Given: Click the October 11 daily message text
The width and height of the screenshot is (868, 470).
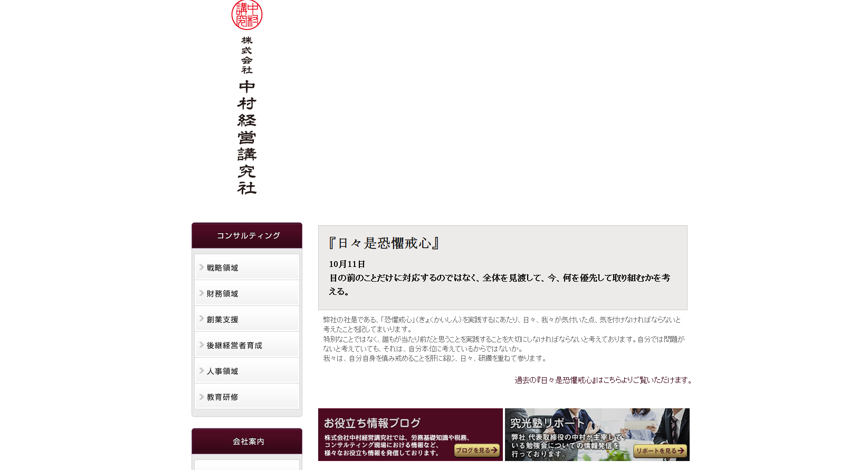Looking at the screenshot, I should 499,278.
